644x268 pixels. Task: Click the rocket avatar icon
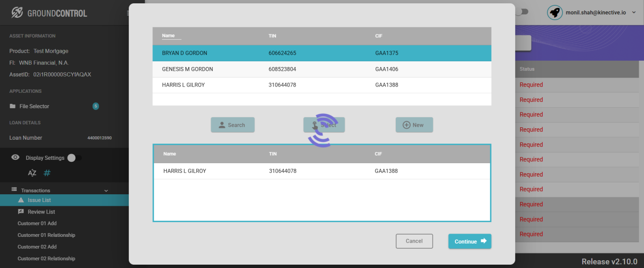555,12
